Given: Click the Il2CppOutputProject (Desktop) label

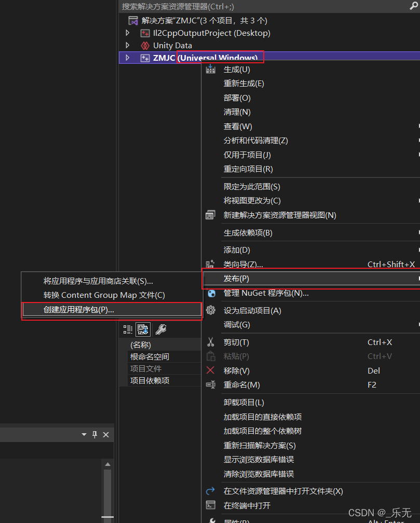Looking at the screenshot, I should tap(212, 33).
